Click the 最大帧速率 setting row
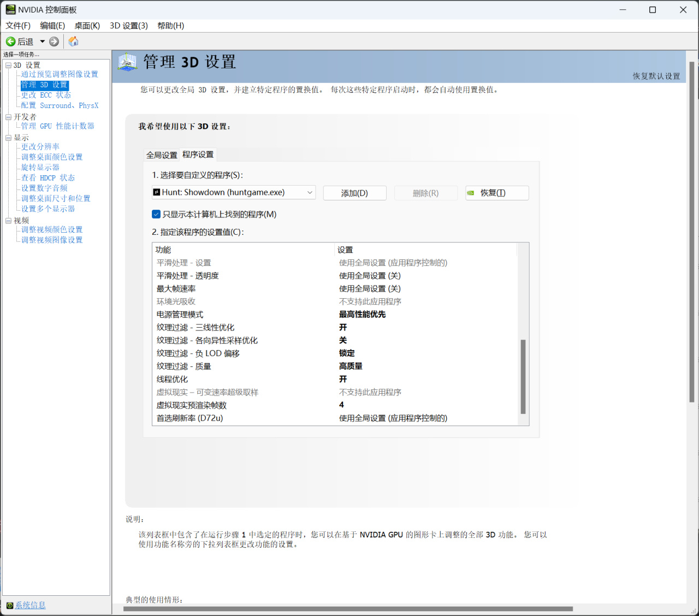Image resolution: width=699 pixels, height=616 pixels. click(x=334, y=289)
